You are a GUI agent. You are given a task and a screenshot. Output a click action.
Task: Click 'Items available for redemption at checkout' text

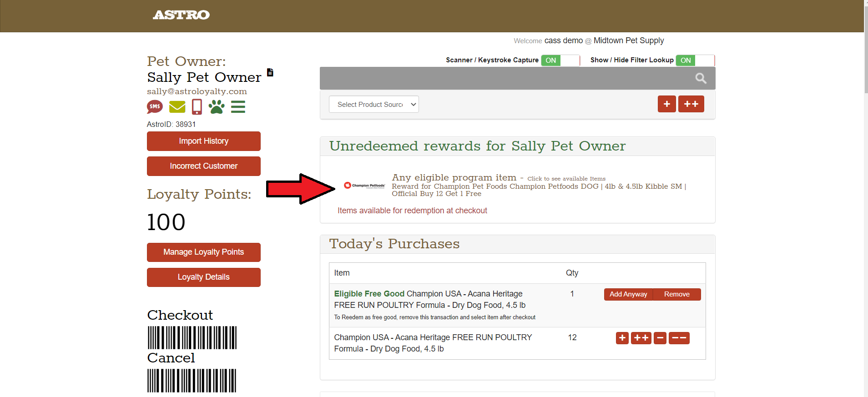(412, 211)
